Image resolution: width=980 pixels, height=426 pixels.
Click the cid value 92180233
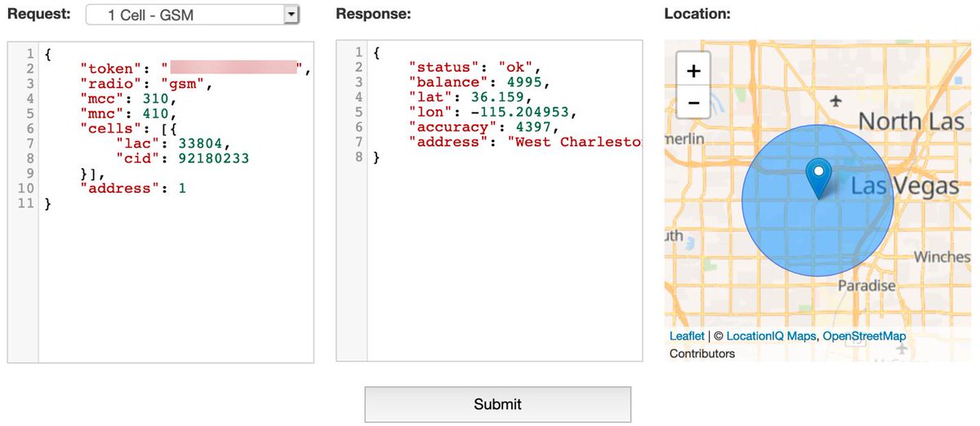point(212,158)
